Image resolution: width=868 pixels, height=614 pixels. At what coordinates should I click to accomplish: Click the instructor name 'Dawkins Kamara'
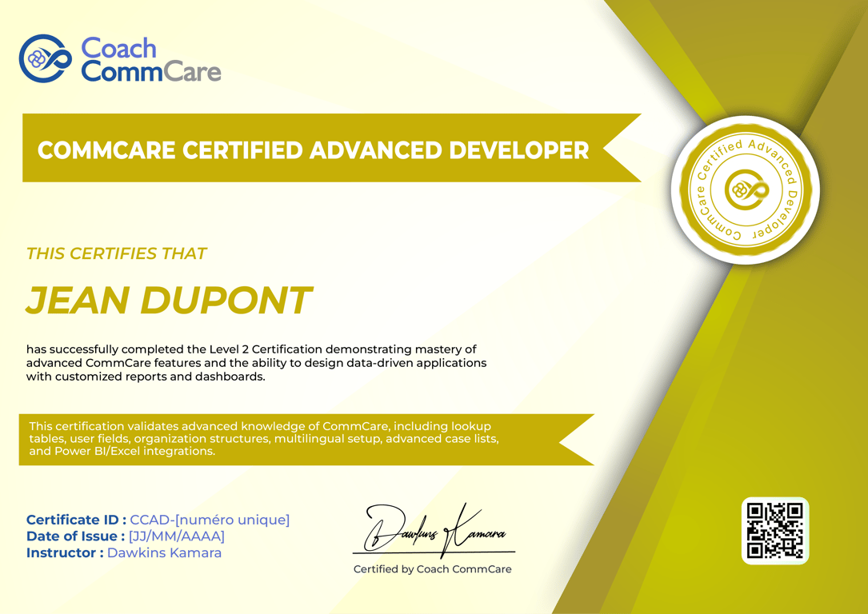(x=165, y=552)
